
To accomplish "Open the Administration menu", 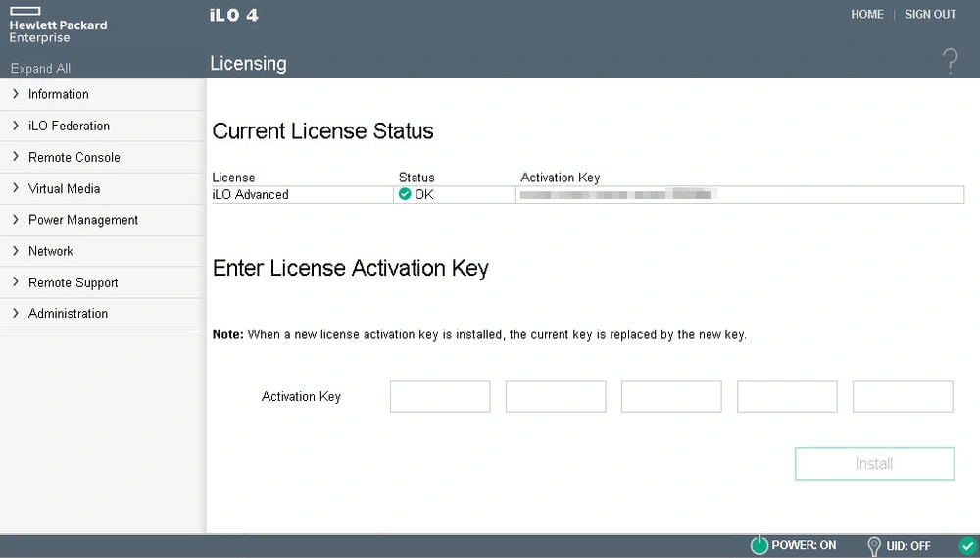I will click(x=68, y=314).
